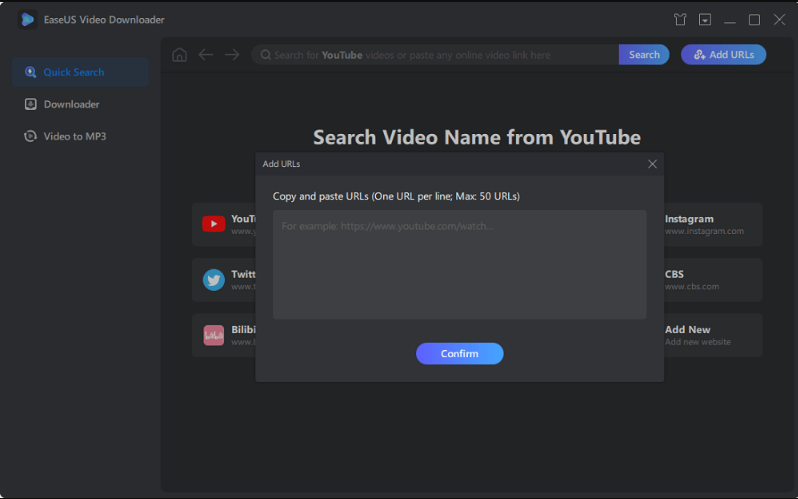
Task: Click the Twitter bird icon
Action: [x=213, y=280]
